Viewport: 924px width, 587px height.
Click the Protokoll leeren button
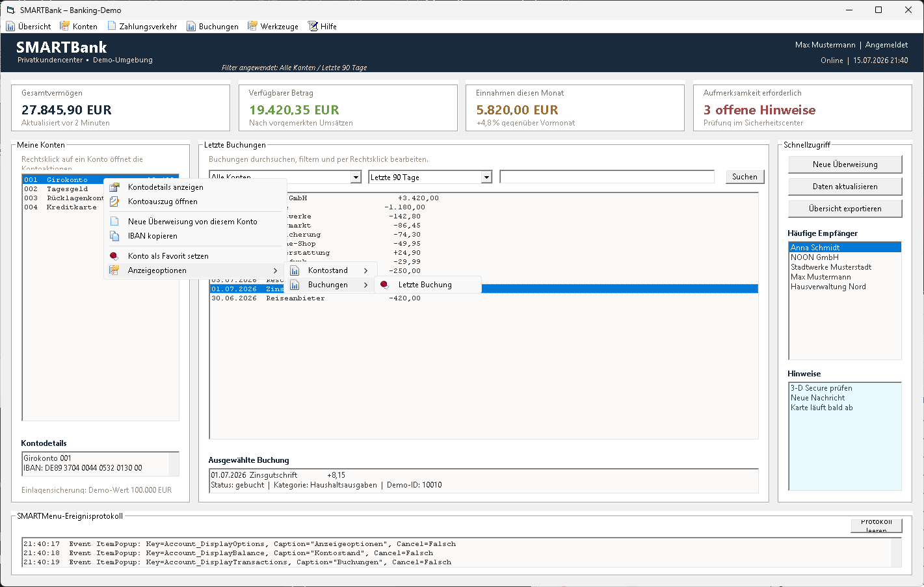pos(876,526)
